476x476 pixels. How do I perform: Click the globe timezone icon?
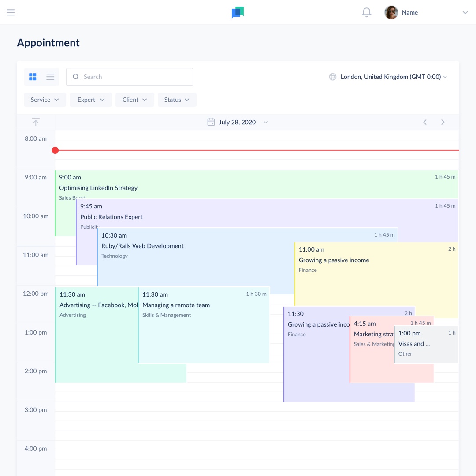(333, 77)
